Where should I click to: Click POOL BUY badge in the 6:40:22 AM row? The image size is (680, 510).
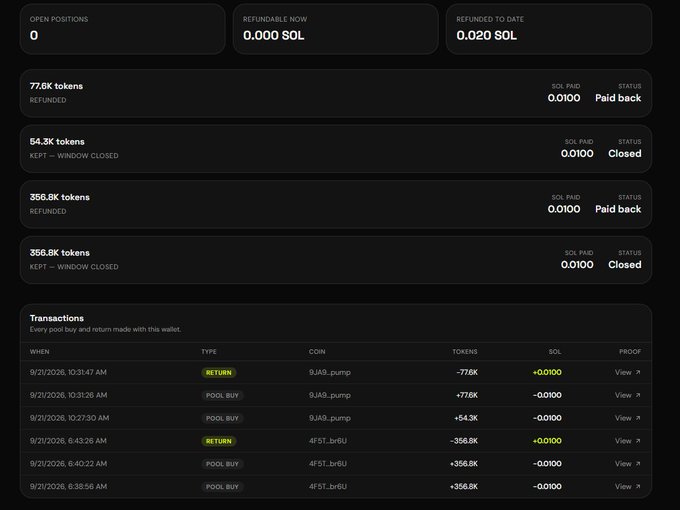click(x=222, y=464)
